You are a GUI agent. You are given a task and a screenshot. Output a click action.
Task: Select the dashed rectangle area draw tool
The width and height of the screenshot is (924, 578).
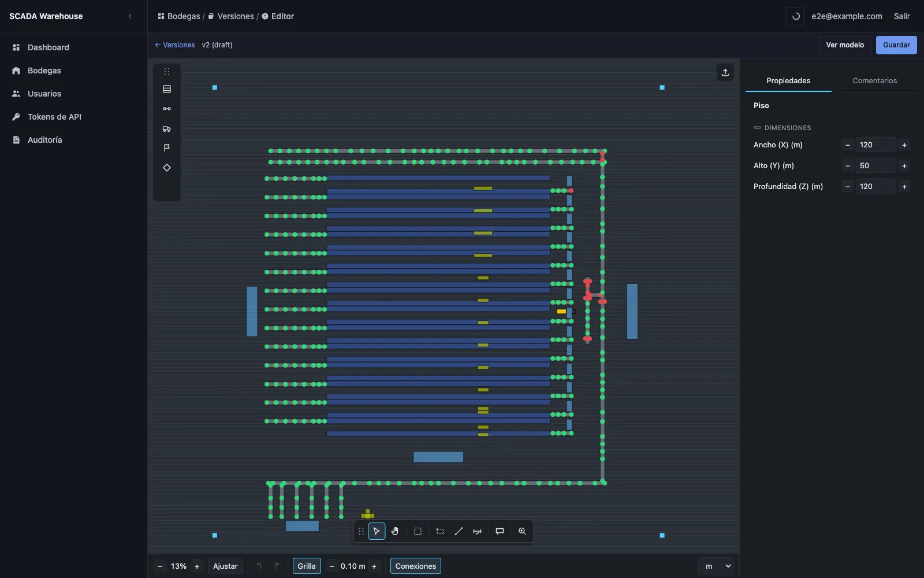tap(440, 531)
